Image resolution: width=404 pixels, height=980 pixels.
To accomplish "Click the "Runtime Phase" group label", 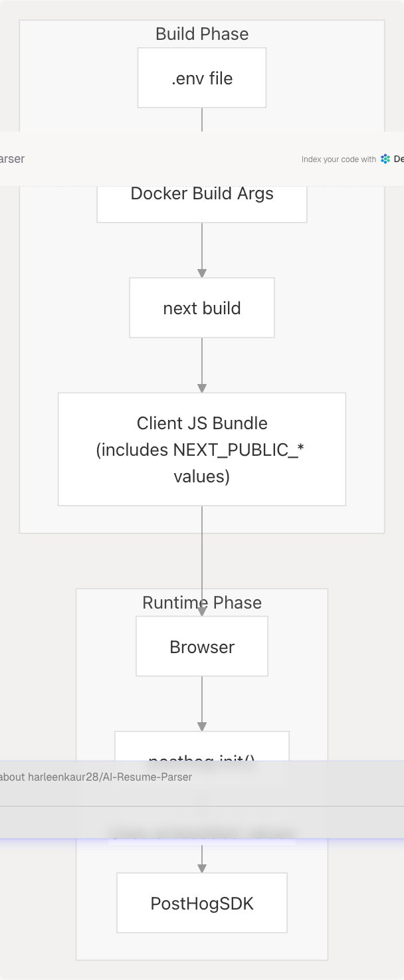I will coord(202,602).
